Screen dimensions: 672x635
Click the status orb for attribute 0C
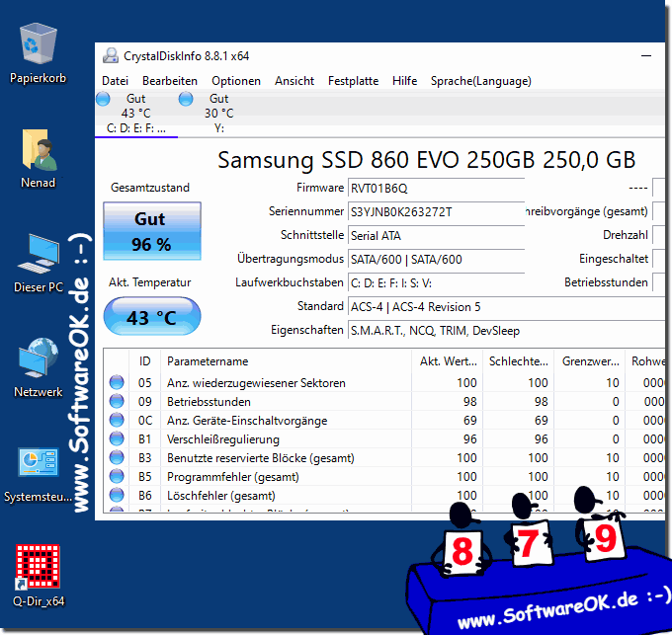pos(117,420)
